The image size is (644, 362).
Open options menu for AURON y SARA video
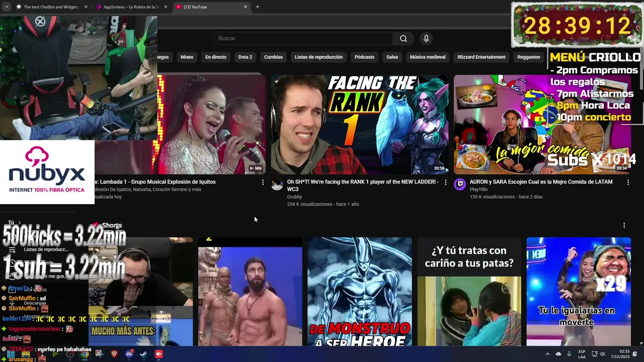point(628,183)
